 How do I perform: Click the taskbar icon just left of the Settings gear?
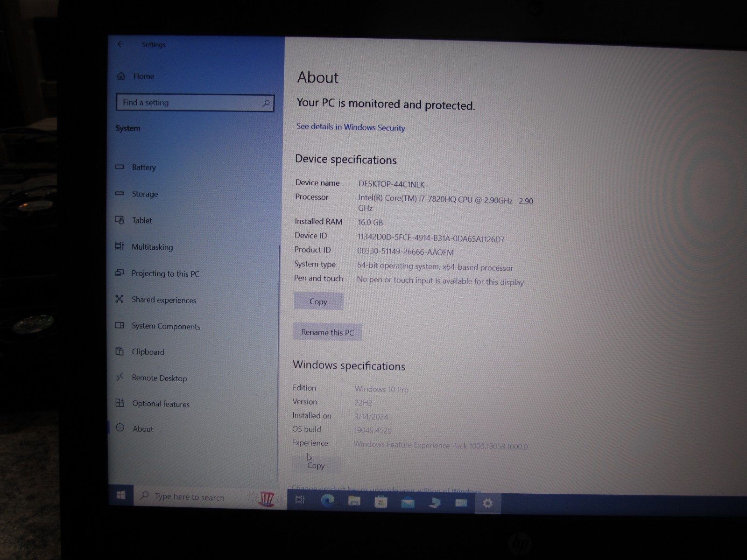point(461,503)
